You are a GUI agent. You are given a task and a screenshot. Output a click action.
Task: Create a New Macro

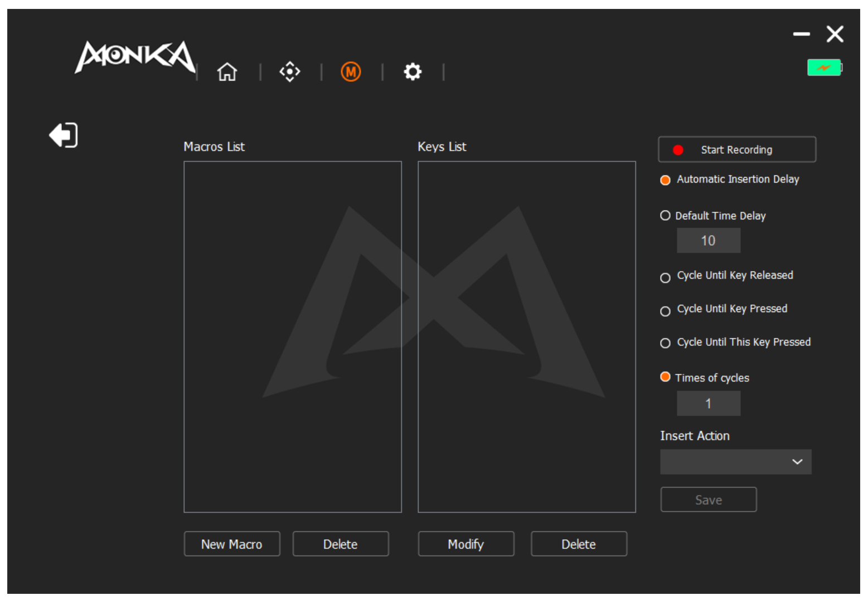pyautogui.click(x=232, y=544)
